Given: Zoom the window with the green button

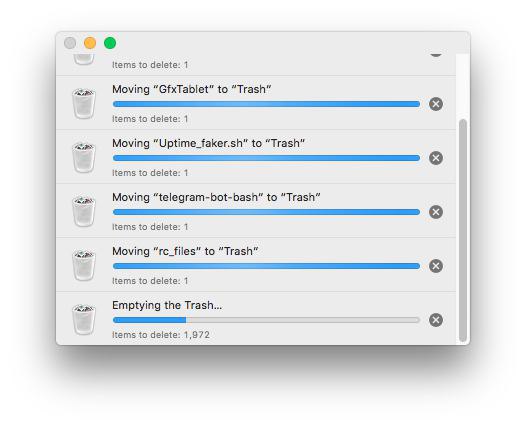Looking at the screenshot, I should (110, 43).
